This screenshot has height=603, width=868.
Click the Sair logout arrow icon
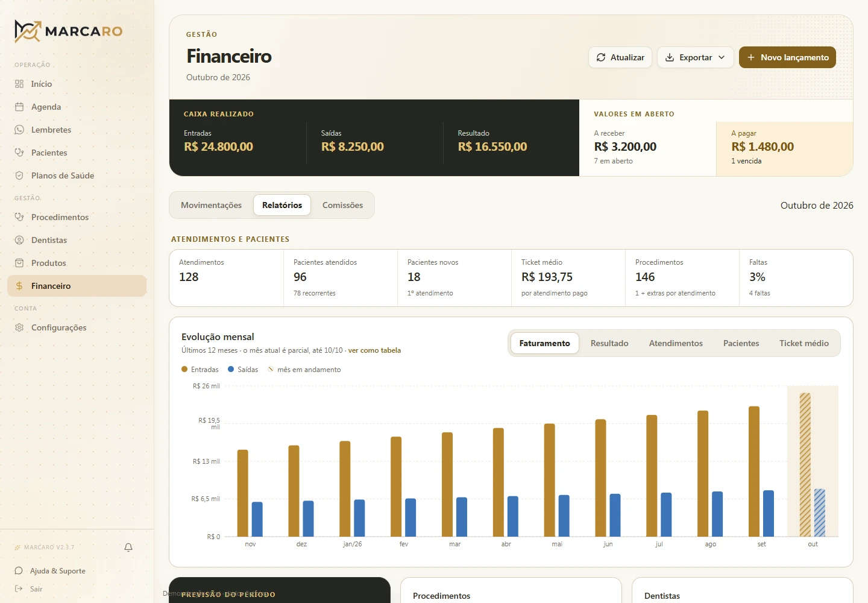point(19,589)
